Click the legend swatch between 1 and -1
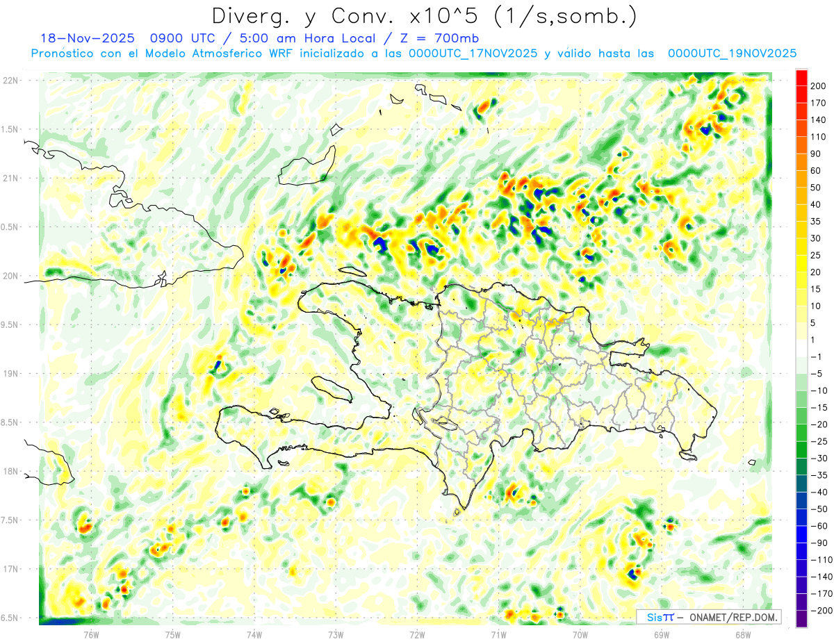Image resolution: width=834 pixels, height=644 pixels. [x=801, y=348]
